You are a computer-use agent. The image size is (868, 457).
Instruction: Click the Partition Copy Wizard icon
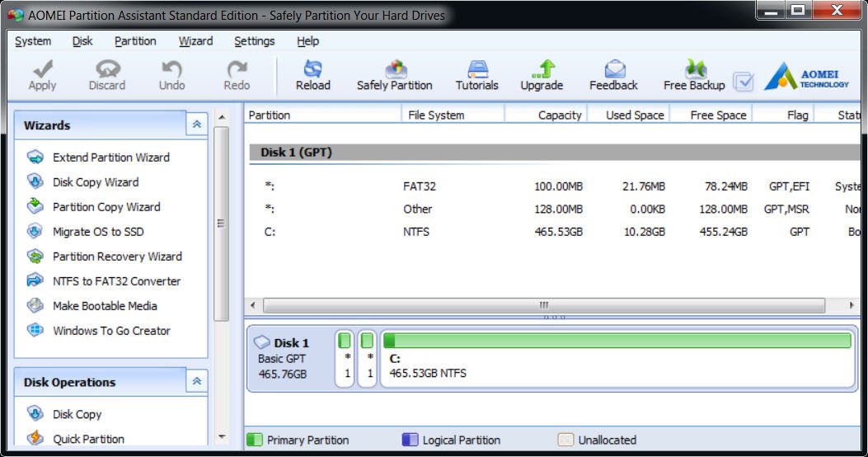35,206
